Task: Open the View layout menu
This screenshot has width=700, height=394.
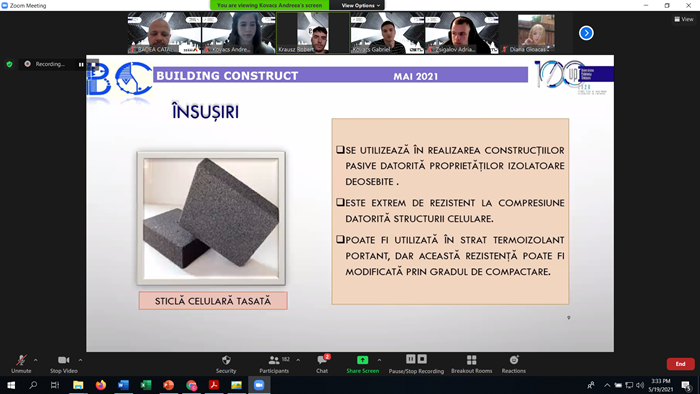Action: tap(684, 19)
